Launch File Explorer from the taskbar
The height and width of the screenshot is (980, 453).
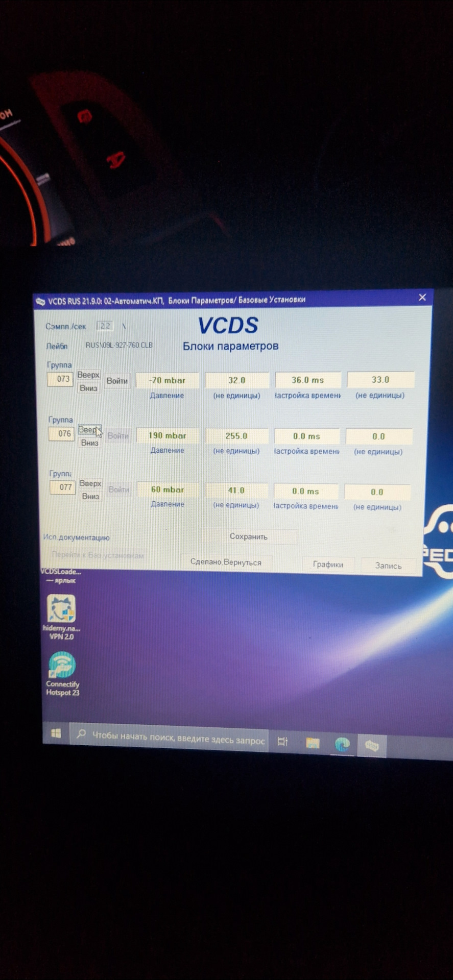313,743
